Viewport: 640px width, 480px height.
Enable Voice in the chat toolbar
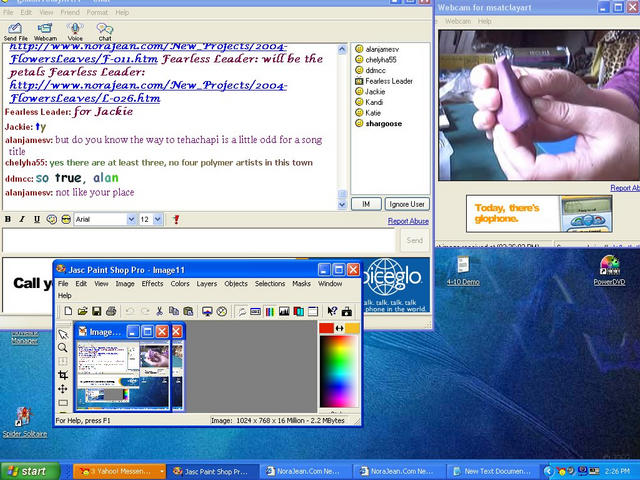(75, 32)
